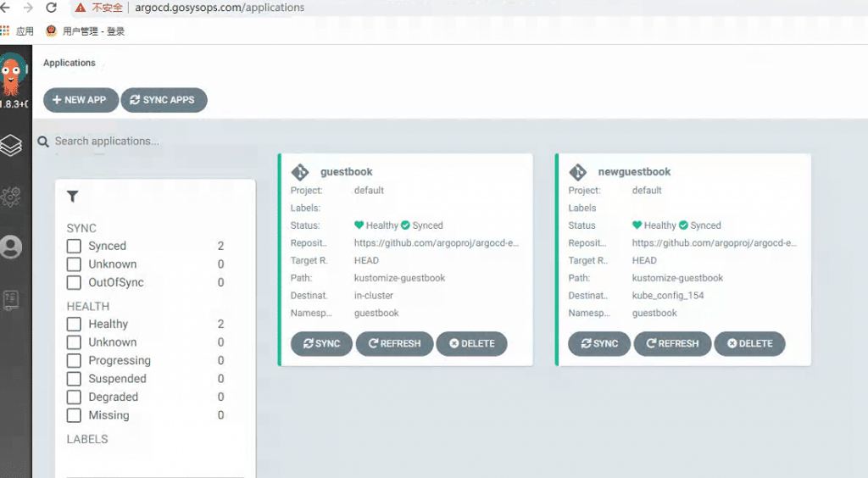The image size is (868, 478).
Task: Open Settings gears icon in sidebar
Action: (10, 197)
